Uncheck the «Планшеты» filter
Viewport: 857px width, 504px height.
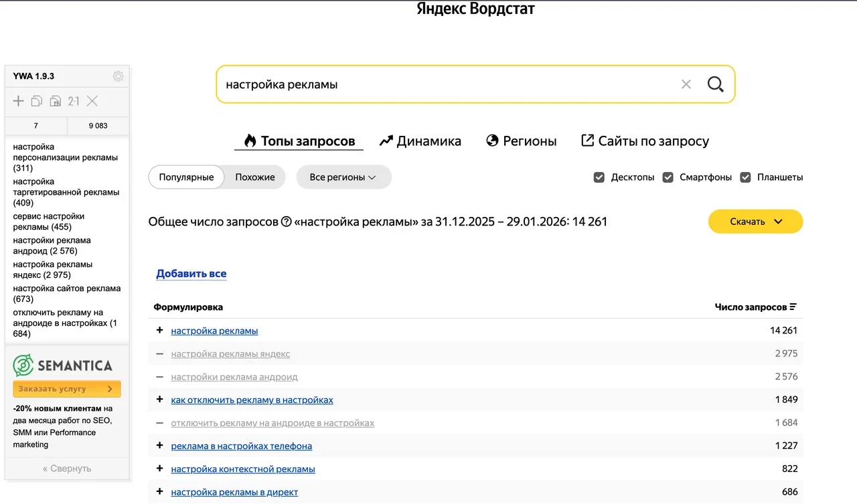coord(745,177)
